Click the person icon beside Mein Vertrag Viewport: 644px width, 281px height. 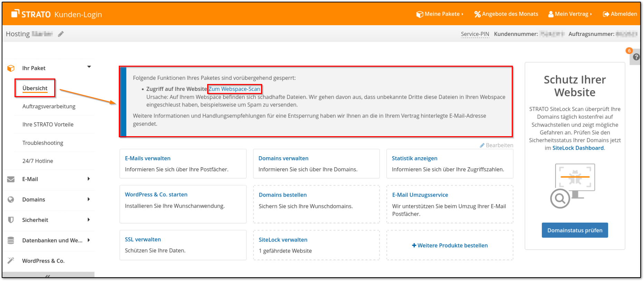coord(551,14)
